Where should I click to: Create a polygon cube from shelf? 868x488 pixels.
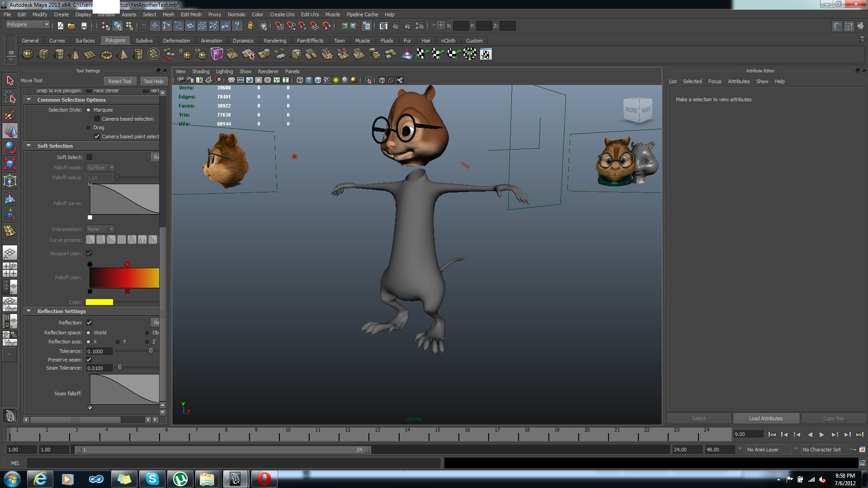(x=43, y=54)
